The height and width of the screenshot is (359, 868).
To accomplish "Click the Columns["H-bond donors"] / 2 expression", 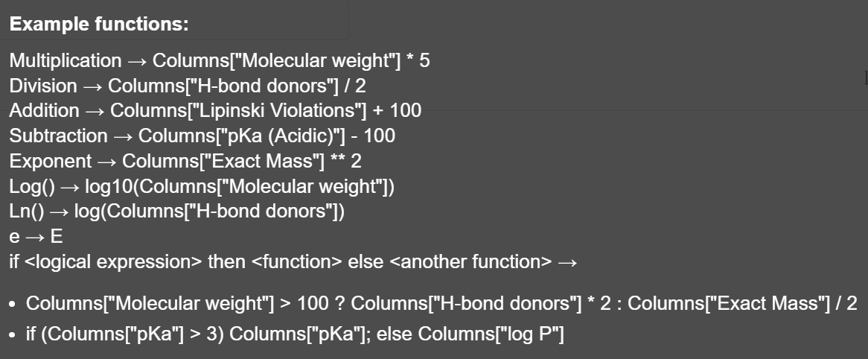I will click(237, 86).
